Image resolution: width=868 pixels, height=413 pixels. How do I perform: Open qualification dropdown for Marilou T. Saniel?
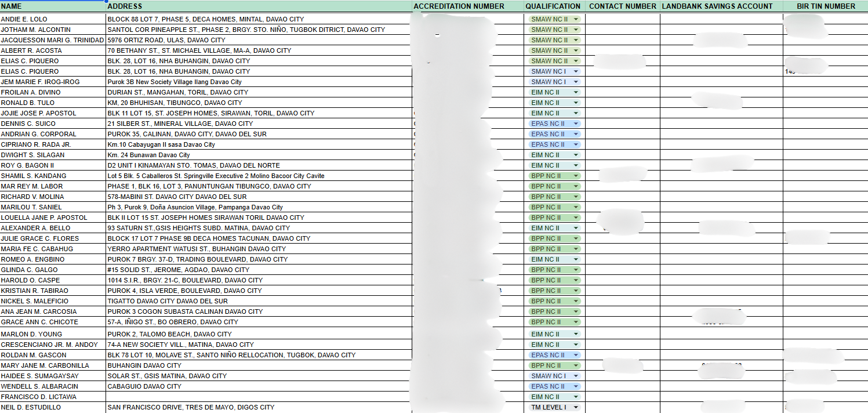(x=576, y=207)
